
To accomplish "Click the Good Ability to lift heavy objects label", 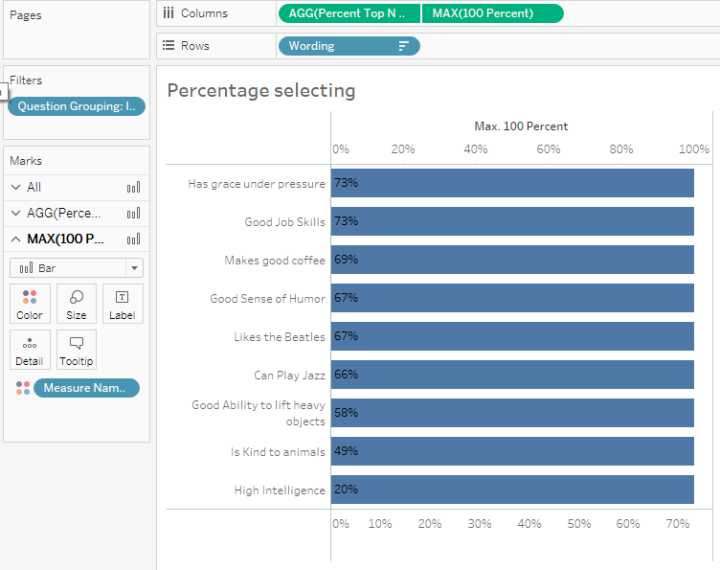I will pos(259,413).
